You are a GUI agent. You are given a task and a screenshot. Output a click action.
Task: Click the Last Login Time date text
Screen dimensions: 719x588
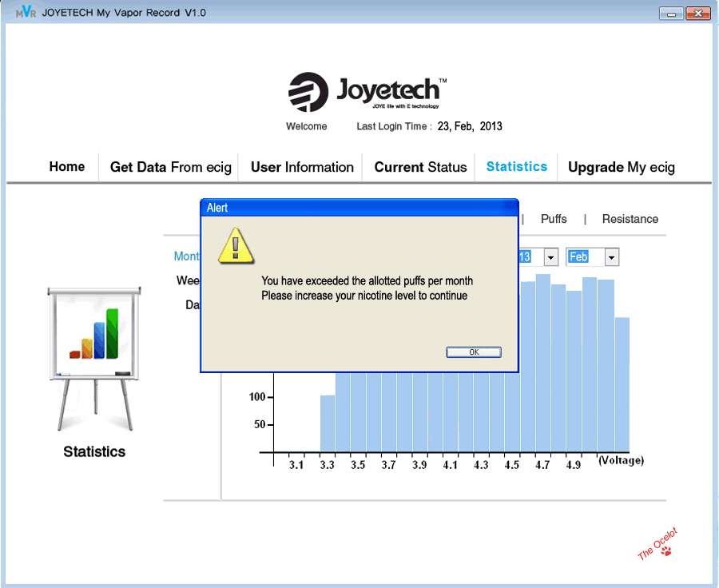(x=470, y=126)
